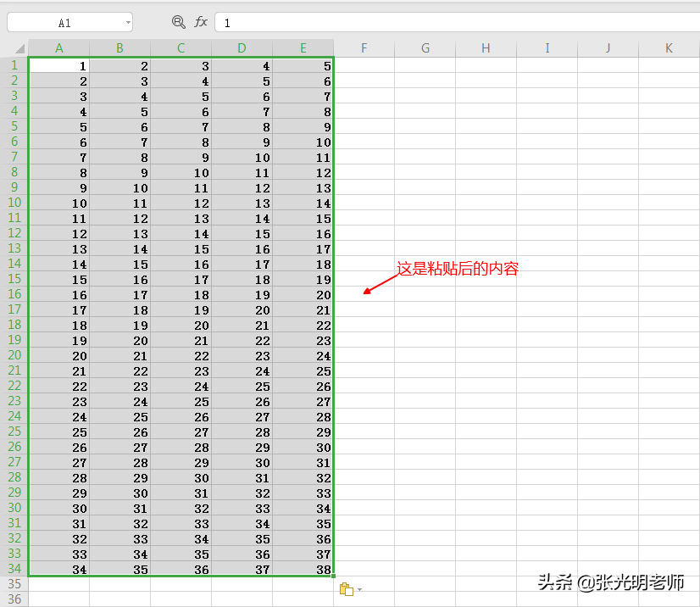
Task: Click empty cell A35 below the table
Action: [x=59, y=584]
